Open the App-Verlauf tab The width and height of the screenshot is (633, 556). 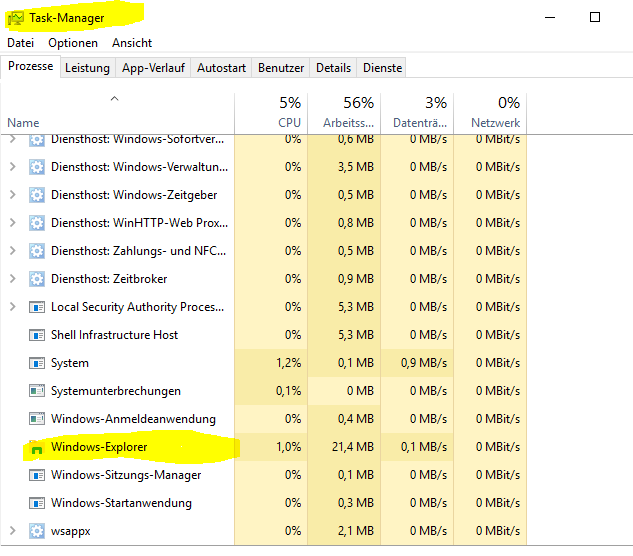tap(153, 68)
